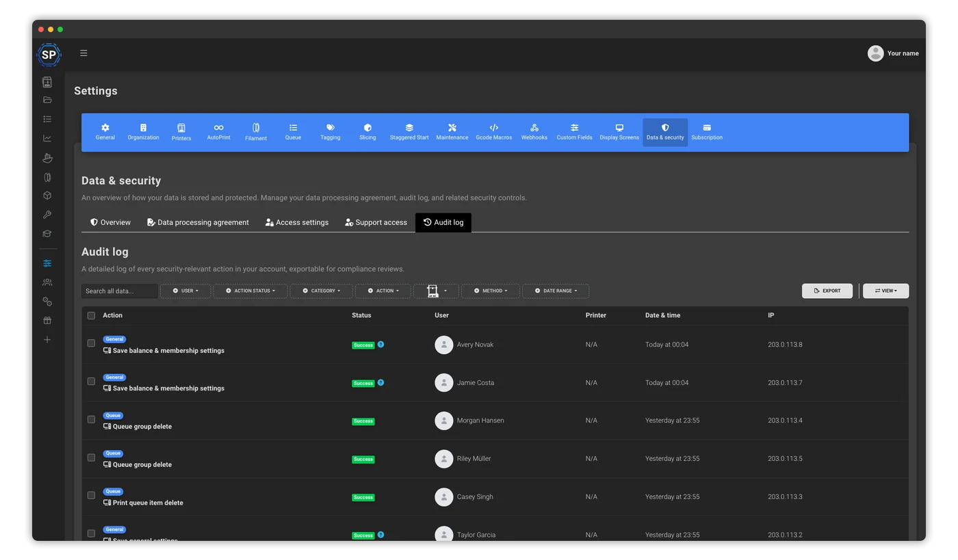The width and height of the screenshot is (958, 560).
Task: Open the Organization settings tab
Action: click(143, 132)
